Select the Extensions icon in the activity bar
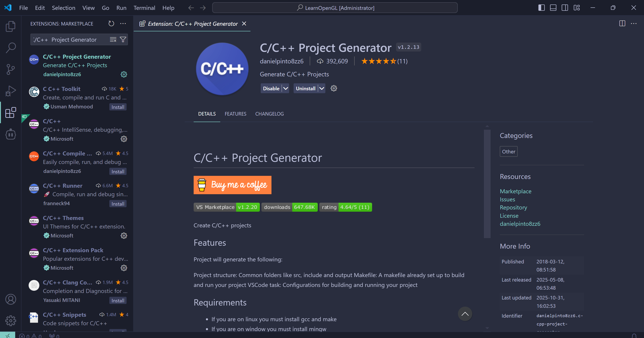The width and height of the screenshot is (644, 338). pyautogui.click(x=11, y=113)
